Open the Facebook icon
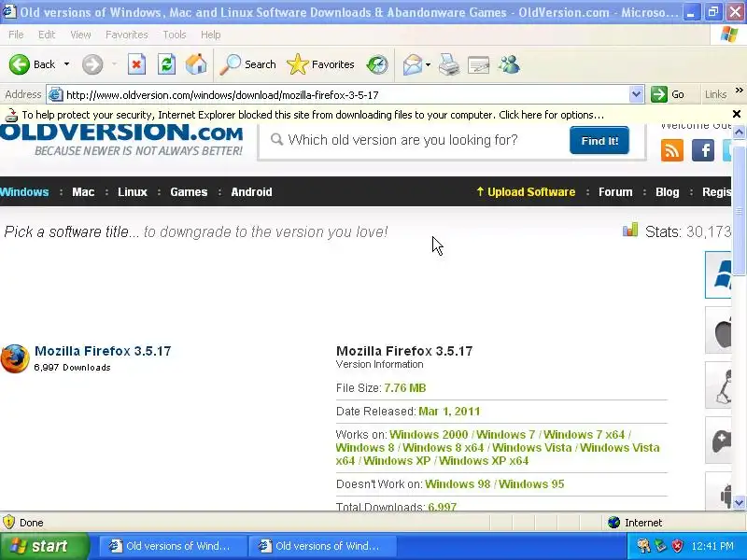This screenshot has width=747, height=560. (x=703, y=151)
